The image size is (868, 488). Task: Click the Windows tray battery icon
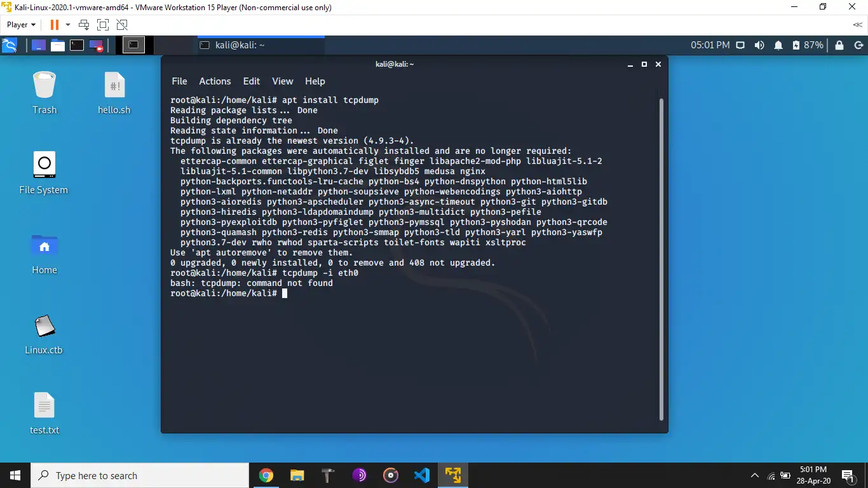point(786,475)
